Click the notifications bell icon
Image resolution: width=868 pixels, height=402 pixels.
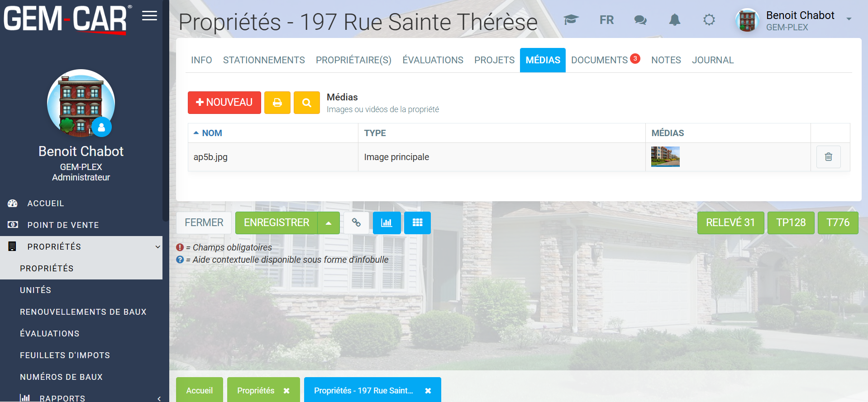pos(674,20)
